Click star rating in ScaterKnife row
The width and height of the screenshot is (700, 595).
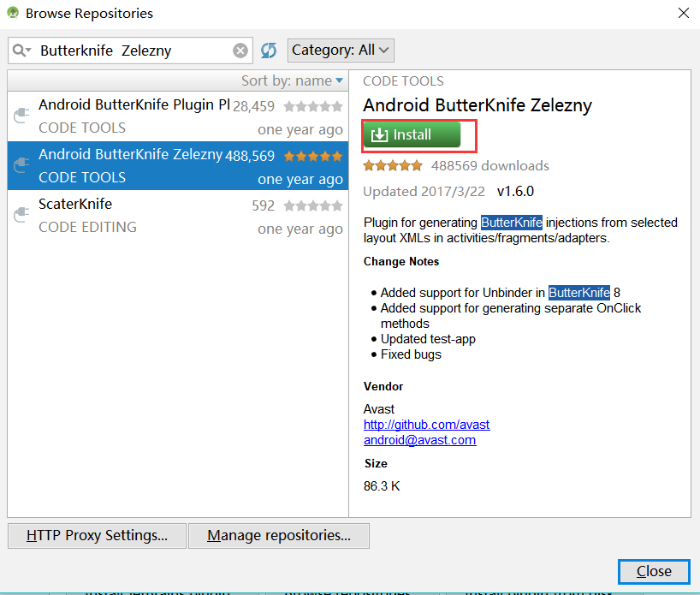click(313, 206)
